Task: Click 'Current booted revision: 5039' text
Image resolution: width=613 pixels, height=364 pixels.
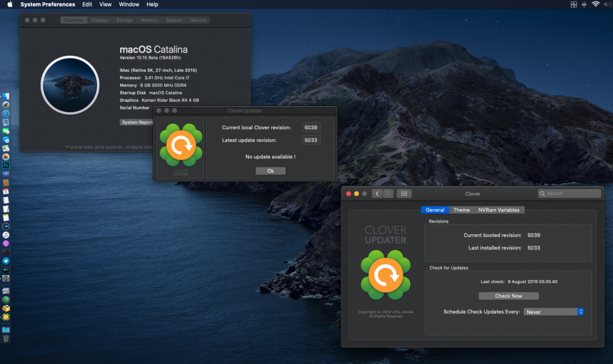Action: [x=502, y=235]
